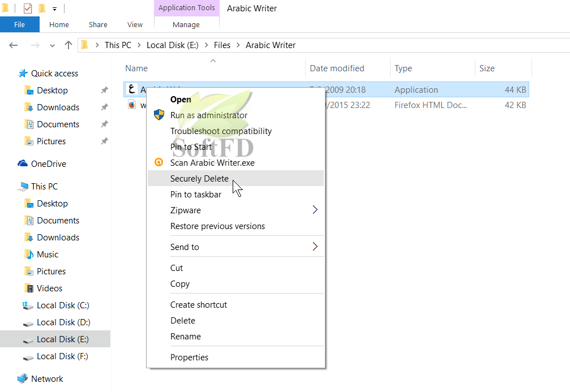
Task: Expand chevron after Files in breadcrumb
Action: tap(238, 45)
